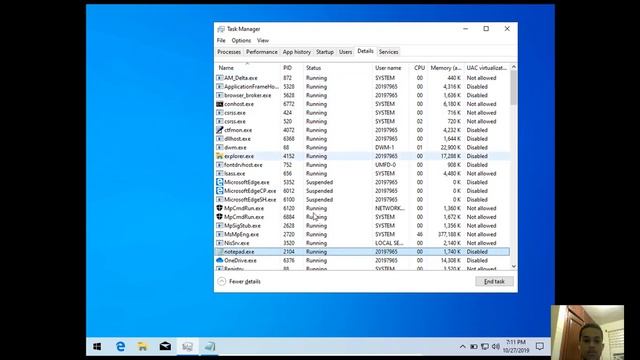
Task: Click the battery icon in the system tray
Action: [474, 347]
